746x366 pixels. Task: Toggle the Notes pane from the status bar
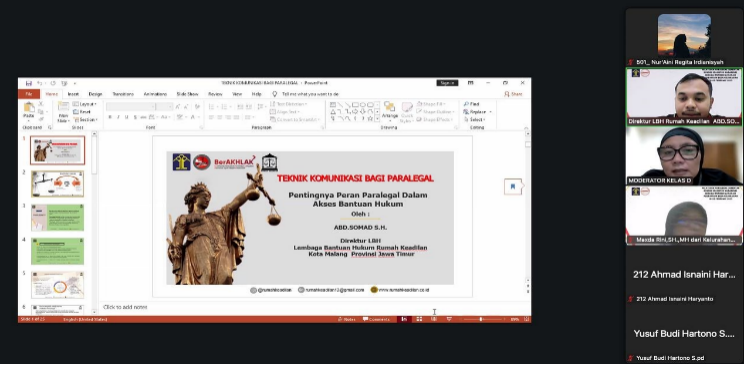click(347, 319)
